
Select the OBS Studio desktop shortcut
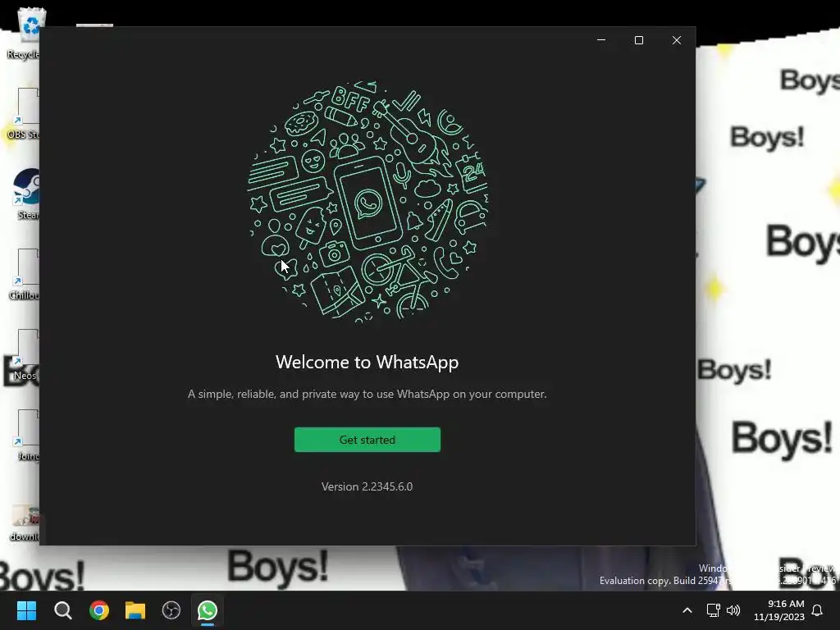(x=25, y=113)
